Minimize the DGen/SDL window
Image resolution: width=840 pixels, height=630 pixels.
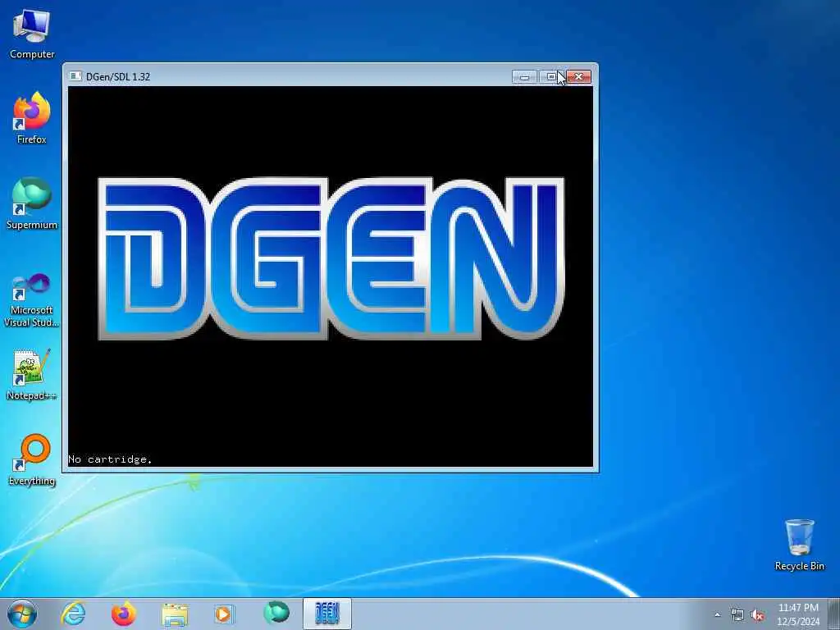click(x=524, y=77)
